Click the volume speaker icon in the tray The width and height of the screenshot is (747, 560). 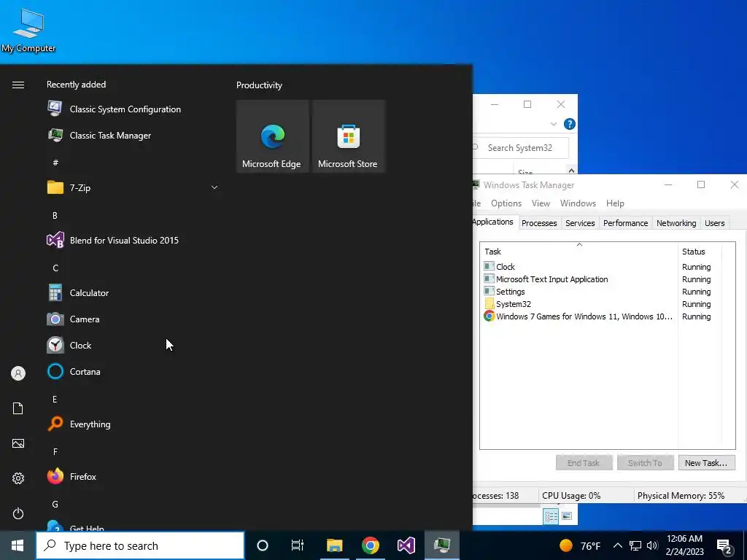[652, 545]
